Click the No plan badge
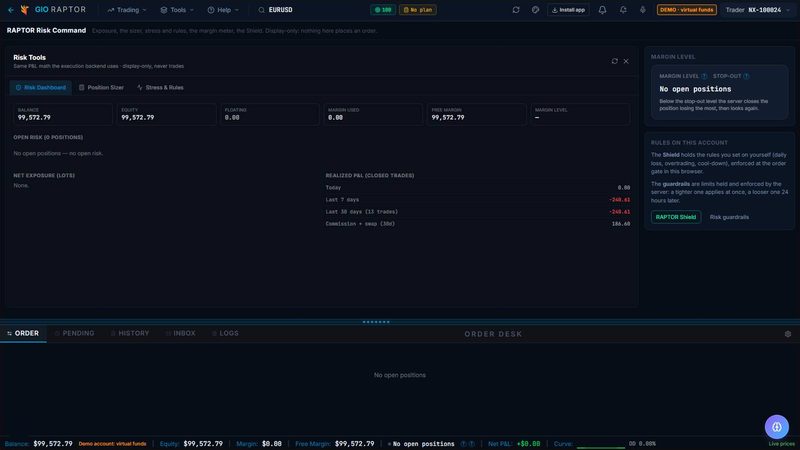Screen dimensions: 800x450 417,10
